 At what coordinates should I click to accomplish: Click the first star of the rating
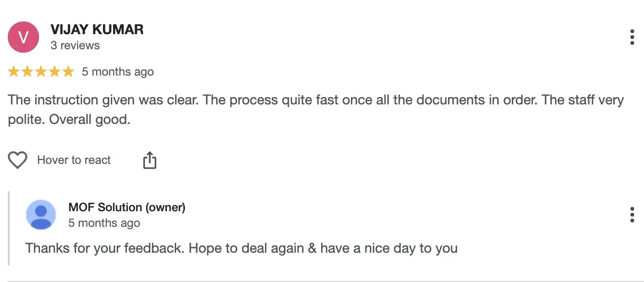(x=14, y=72)
